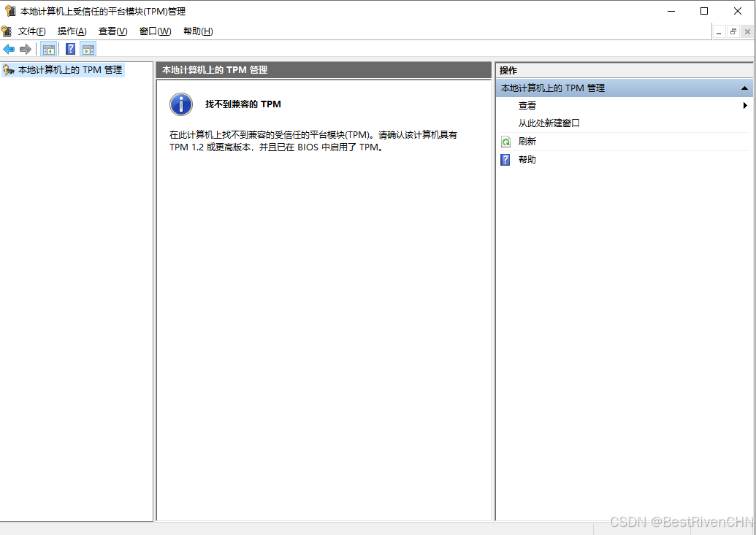The width and height of the screenshot is (756, 535).
Task: Click the blue information icon in center pane
Action: coord(181,104)
